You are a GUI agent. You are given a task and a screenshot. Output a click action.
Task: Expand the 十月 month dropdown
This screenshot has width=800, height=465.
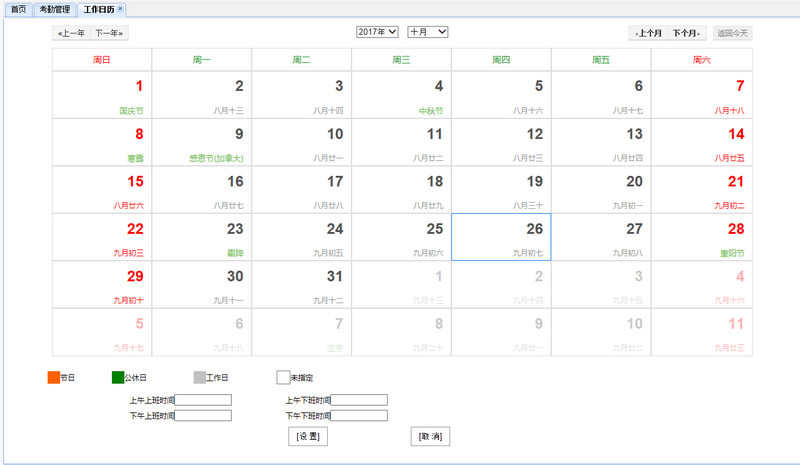pos(427,32)
